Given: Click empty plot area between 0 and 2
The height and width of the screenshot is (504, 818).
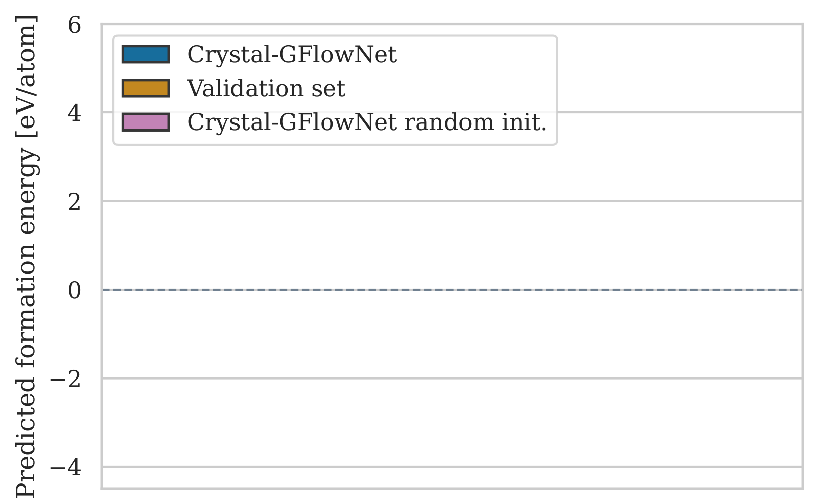Looking at the screenshot, I should click(x=452, y=246).
